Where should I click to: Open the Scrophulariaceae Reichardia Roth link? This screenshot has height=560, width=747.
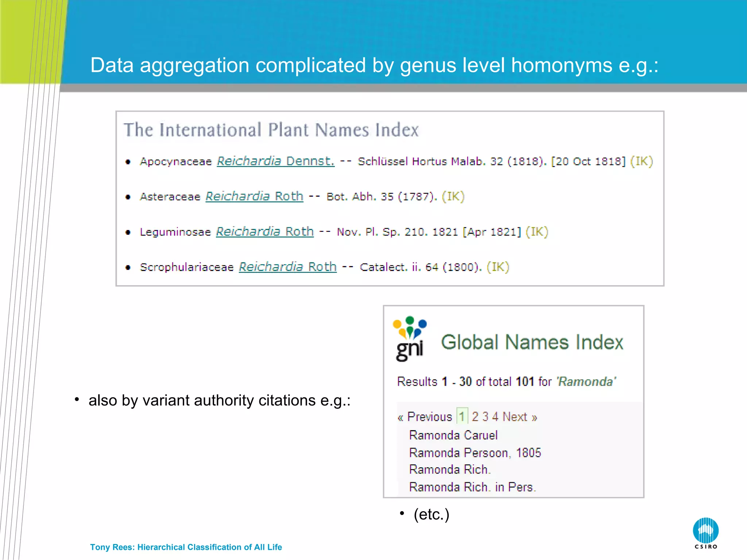point(287,267)
